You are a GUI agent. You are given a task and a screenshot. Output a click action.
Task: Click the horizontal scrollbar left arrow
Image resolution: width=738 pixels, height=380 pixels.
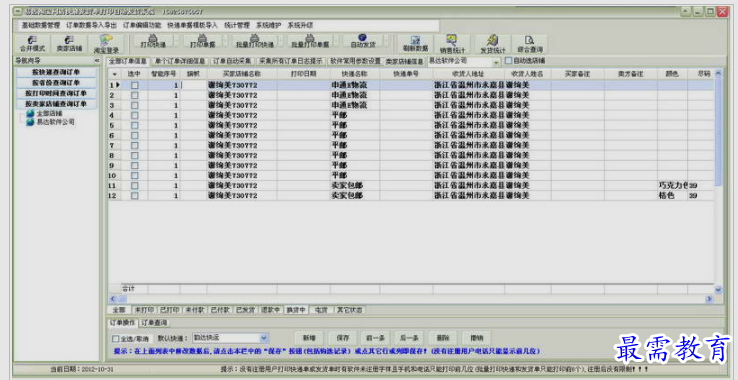[113, 299]
